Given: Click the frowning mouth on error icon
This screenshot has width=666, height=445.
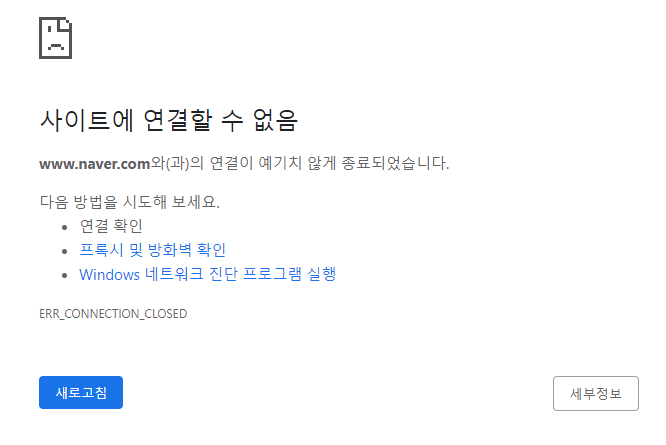Looking at the screenshot, I should coord(56,46).
